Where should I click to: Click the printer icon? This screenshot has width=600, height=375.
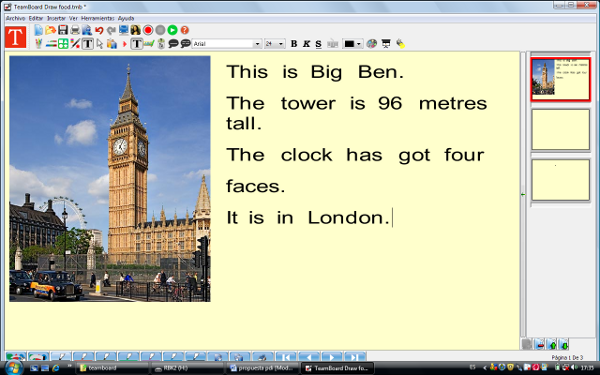click(75, 30)
